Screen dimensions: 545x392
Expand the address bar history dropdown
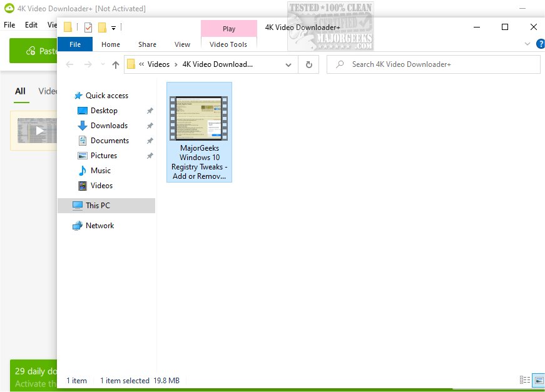288,64
